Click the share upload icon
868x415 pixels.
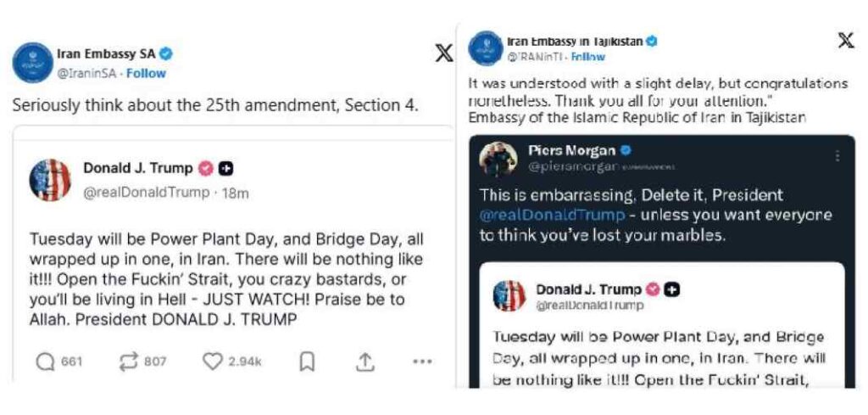364,362
